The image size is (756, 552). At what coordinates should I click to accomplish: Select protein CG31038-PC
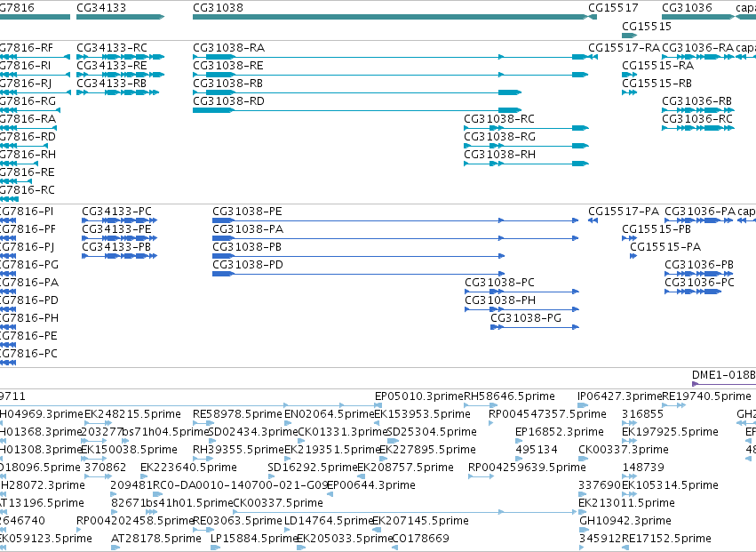[x=521, y=292]
